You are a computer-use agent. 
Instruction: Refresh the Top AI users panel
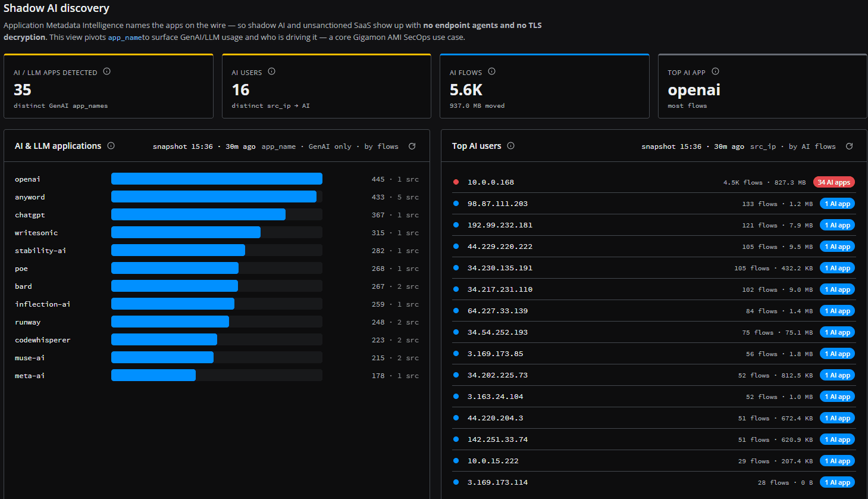[x=850, y=146]
